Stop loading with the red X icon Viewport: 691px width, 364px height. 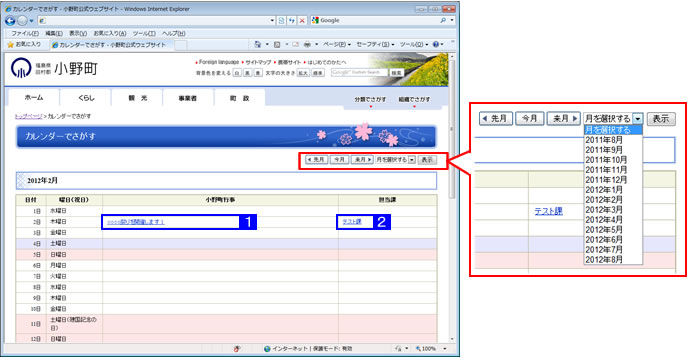[x=302, y=21]
